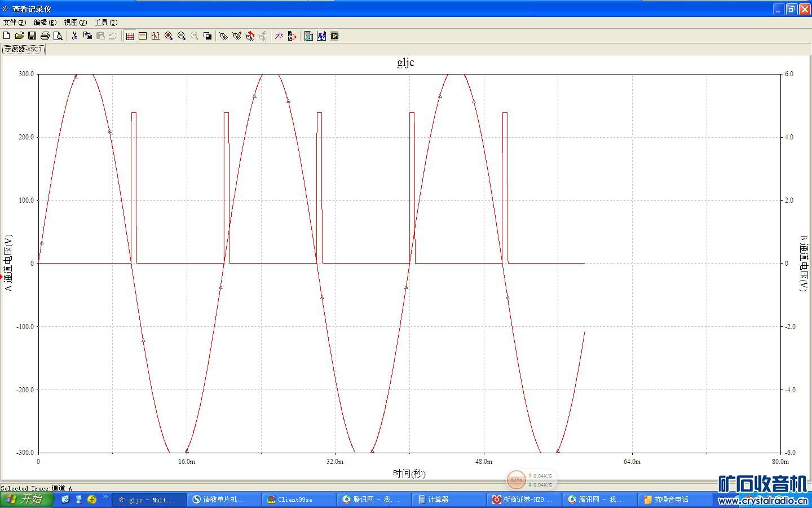
Task: Open the 文件 menu
Action: (x=15, y=23)
